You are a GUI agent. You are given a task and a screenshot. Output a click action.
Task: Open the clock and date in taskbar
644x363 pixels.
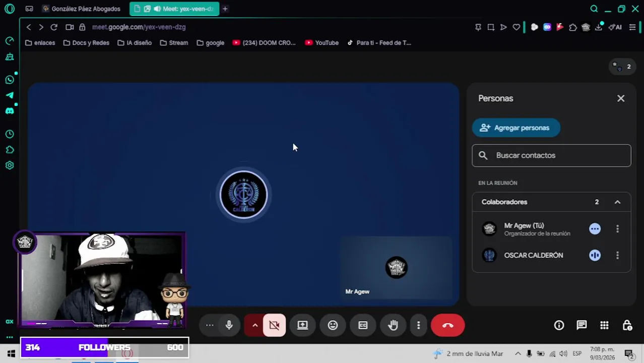(602, 353)
